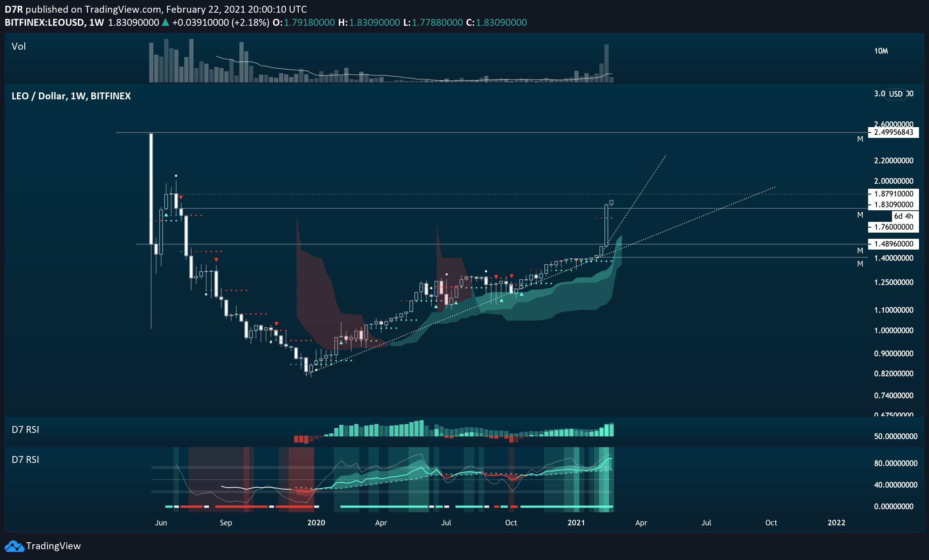The image size is (929, 560).
Task: Click the green up-triangle next to price 1.83090000
Action: click(165, 22)
